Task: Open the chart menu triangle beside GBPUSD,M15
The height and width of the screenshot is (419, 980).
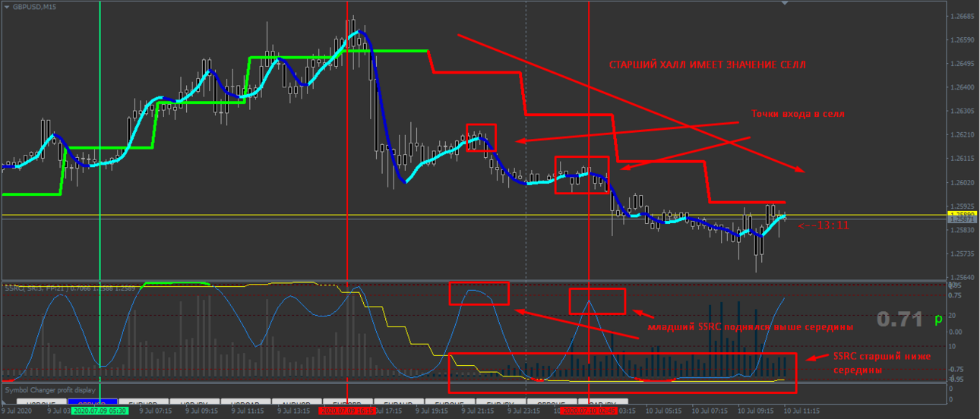Action: [7, 6]
